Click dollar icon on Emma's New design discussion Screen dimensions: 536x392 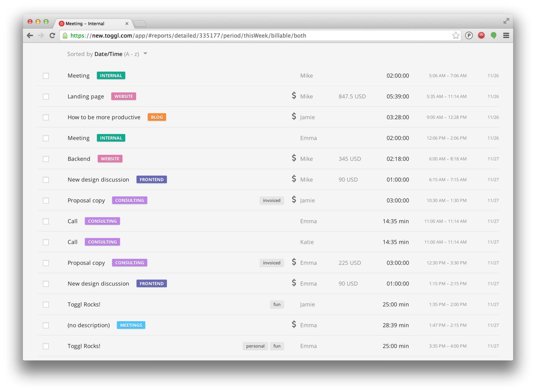click(294, 283)
